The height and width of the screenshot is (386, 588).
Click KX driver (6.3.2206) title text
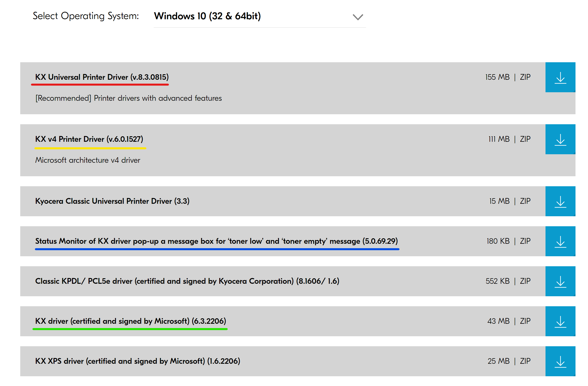(x=130, y=321)
